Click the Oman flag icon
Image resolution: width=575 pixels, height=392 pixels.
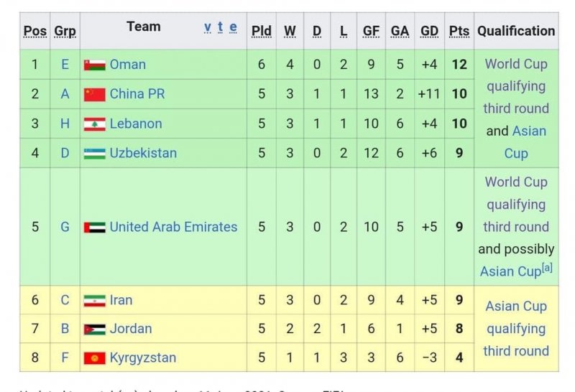coord(94,65)
